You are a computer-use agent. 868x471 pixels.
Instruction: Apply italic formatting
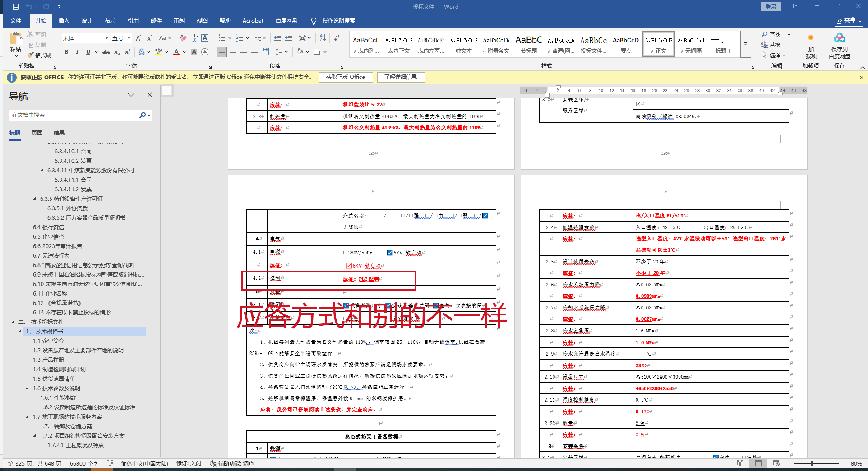click(x=77, y=52)
